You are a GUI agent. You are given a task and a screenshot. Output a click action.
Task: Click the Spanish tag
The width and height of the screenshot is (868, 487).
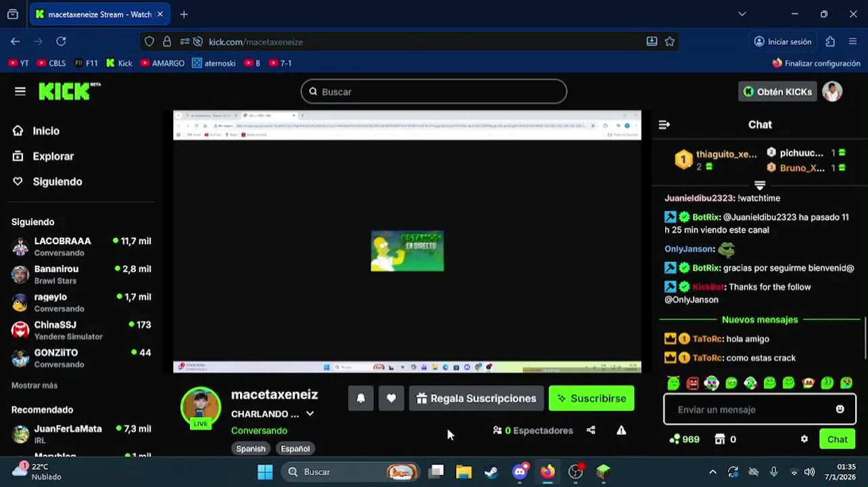tap(251, 448)
